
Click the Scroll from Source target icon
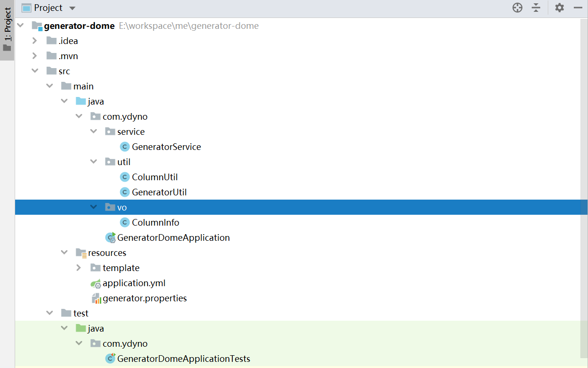click(x=518, y=8)
